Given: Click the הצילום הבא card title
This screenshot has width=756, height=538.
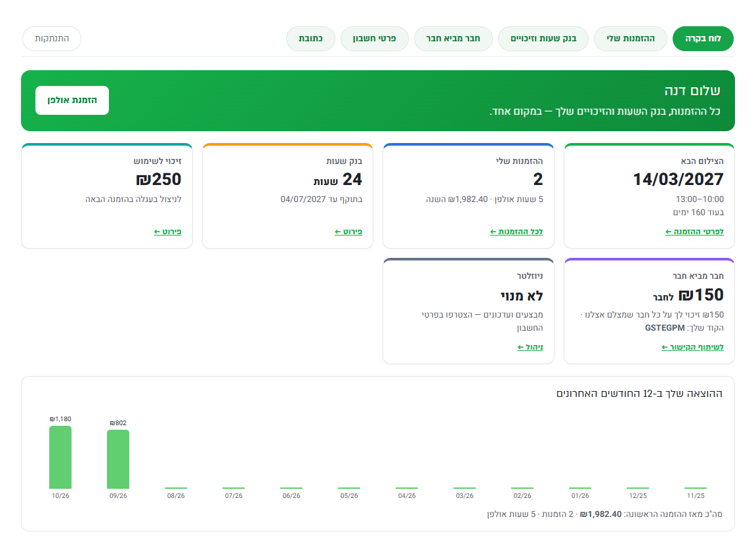Looking at the screenshot, I should tap(702, 161).
